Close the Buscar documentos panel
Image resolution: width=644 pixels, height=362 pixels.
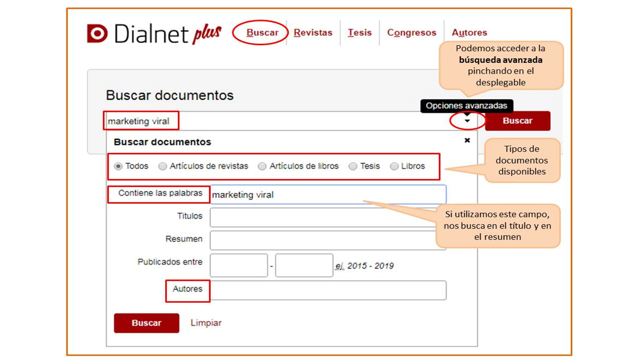click(467, 140)
